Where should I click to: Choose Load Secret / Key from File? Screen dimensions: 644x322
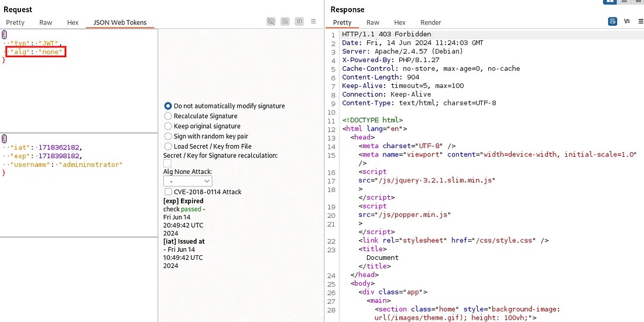tap(168, 146)
